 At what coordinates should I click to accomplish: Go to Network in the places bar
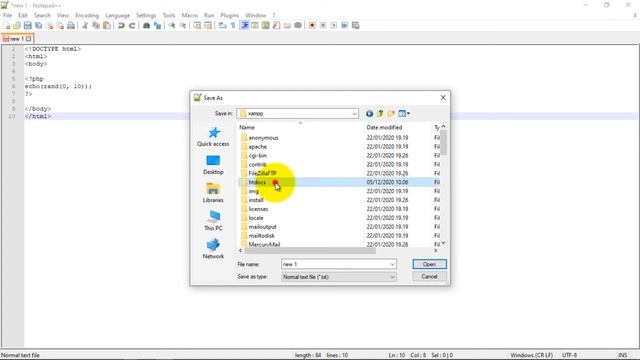pyautogui.click(x=213, y=249)
